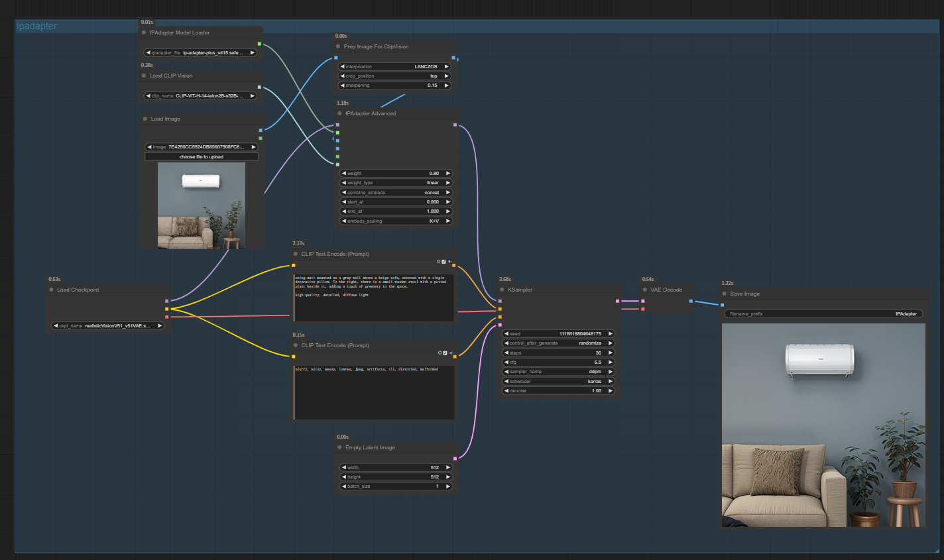Screen dimensions: 944x560
Task: Mute the positive prompt node speaker icon
Action: coord(450,261)
